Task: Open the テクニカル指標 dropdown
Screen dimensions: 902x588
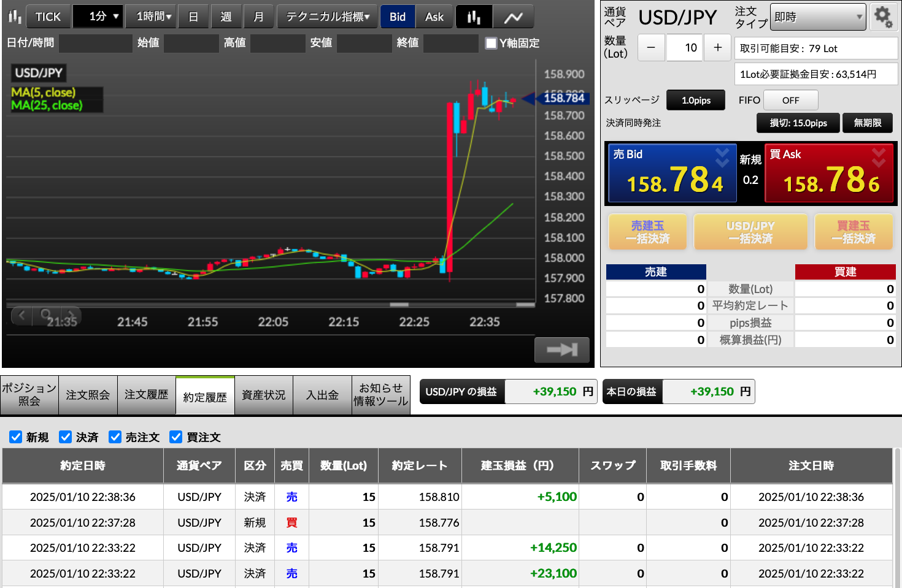Action: 327,17
